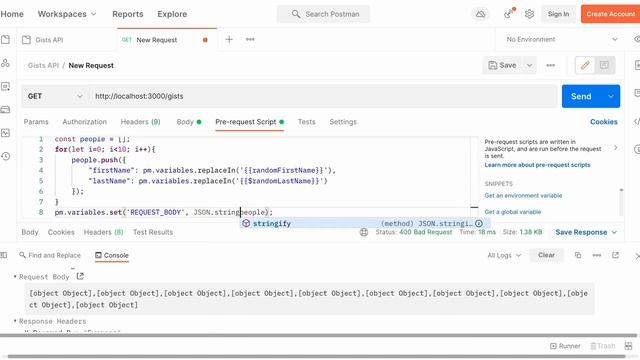Click the Save button
The image size is (640, 360).
(x=503, y=65)
